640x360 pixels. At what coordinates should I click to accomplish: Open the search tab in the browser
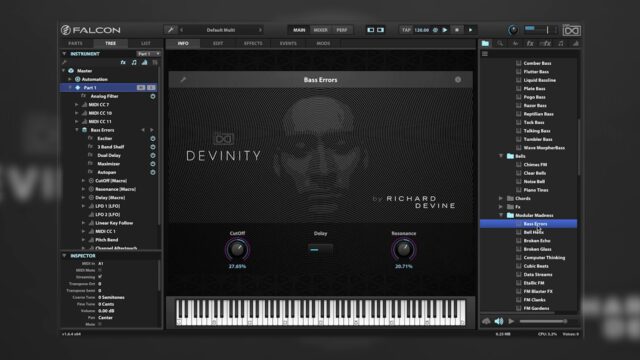[500, 43]
